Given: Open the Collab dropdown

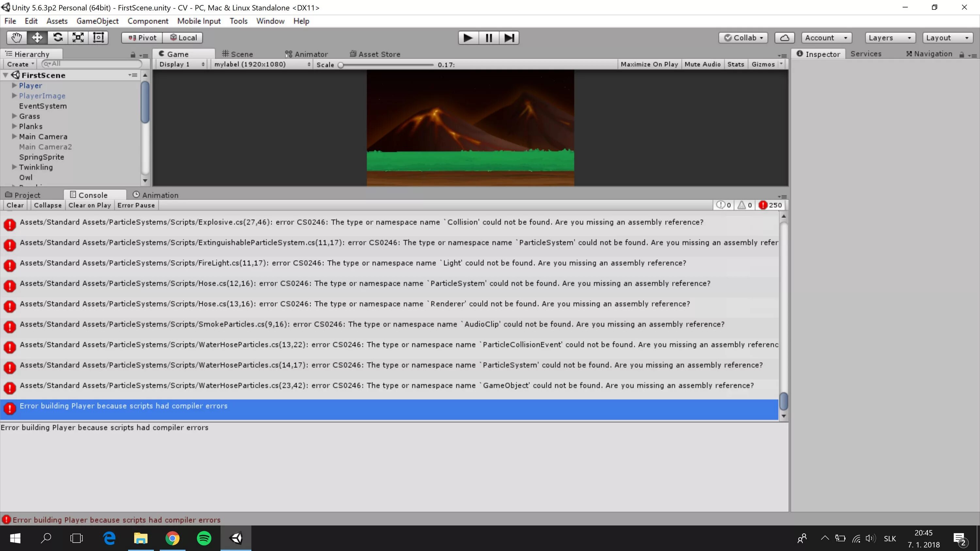Looking at the screenshot, I should (743, 38).
